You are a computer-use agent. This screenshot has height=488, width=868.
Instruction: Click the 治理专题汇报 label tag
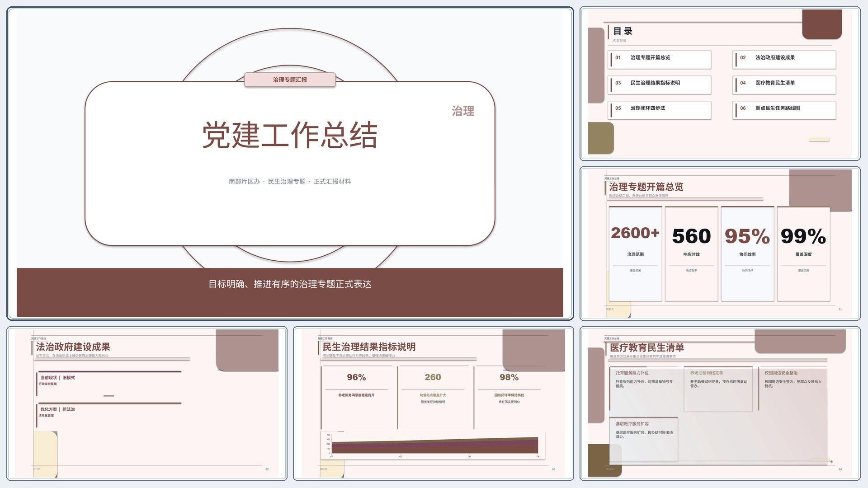coord(290,80)
